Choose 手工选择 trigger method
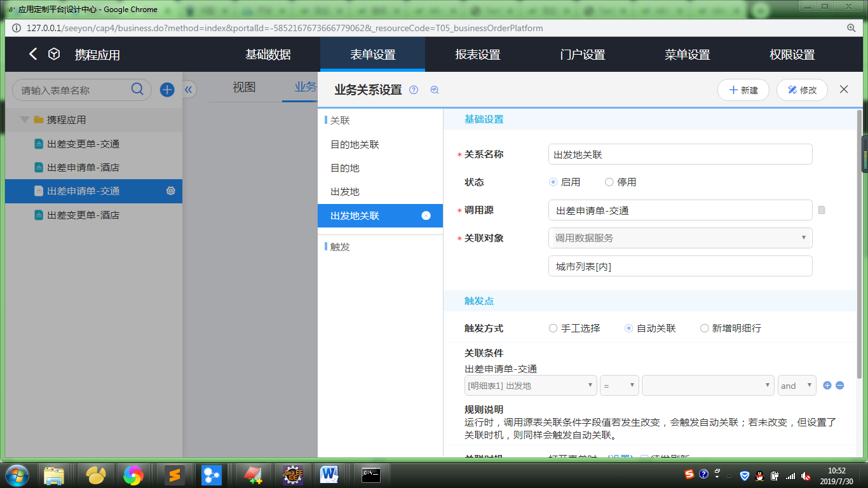 click(x=553, y=329)
